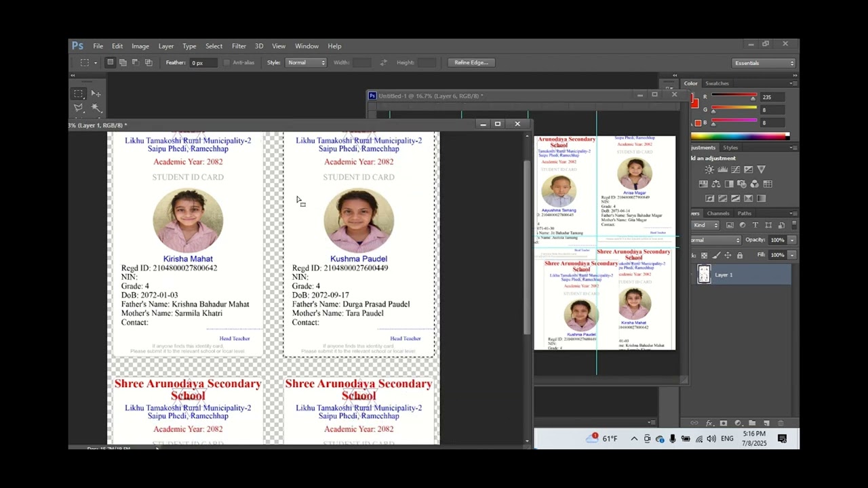
Task: Open the File menu
Action: pyautogui.click(x=98, y=46)
